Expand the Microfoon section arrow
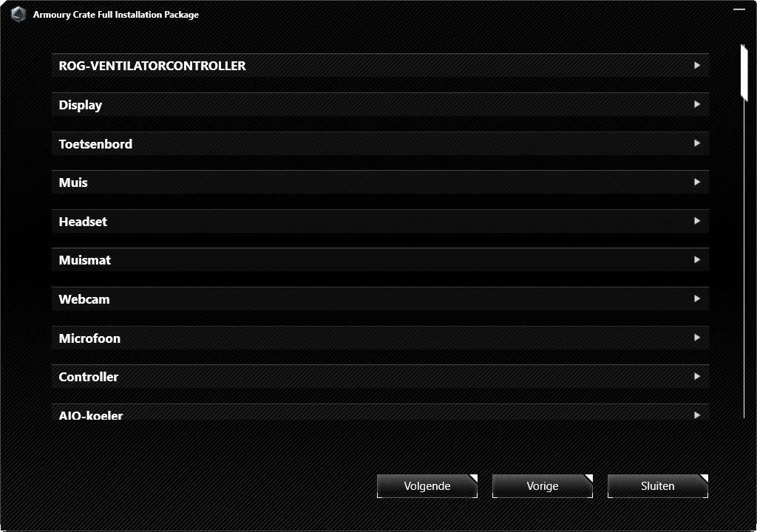The width and height of the screenshot is (757, 532). pyautogui.click(x=696, y=338)
